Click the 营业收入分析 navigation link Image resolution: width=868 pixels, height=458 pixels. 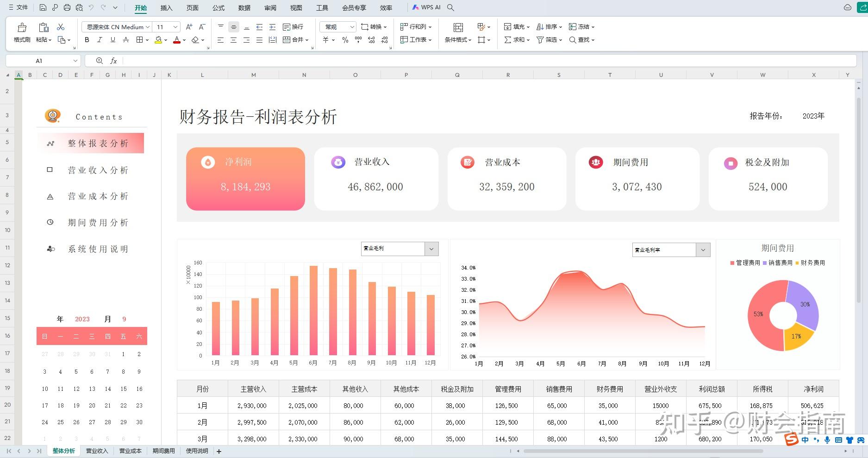tap(98, 170)
